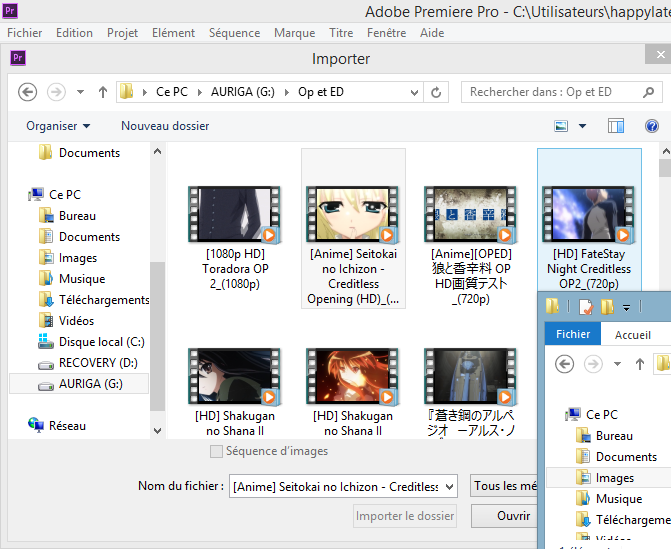
Task: Click Nouveau dossier button
Action: point(165,126)
